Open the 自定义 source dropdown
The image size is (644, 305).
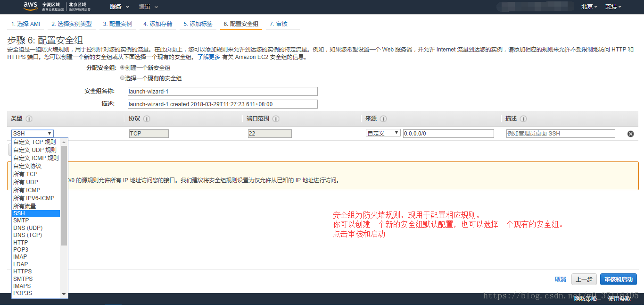point(383,133)
